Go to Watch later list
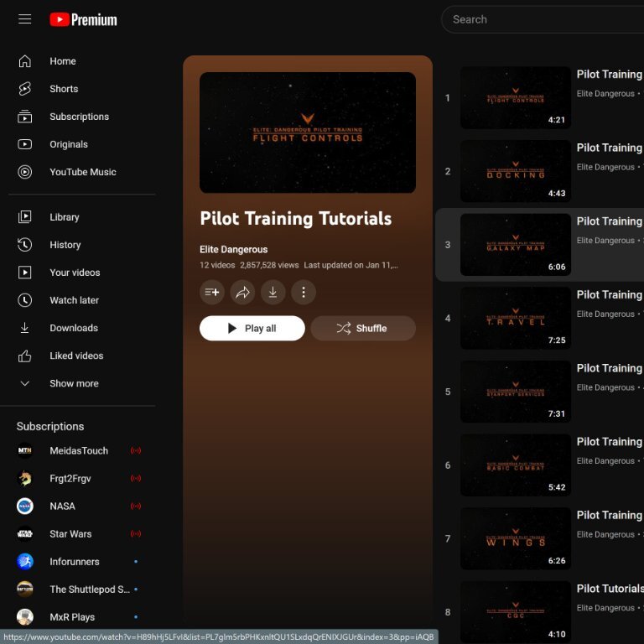Viewport: 644px width, 644px height. [74, 300]
